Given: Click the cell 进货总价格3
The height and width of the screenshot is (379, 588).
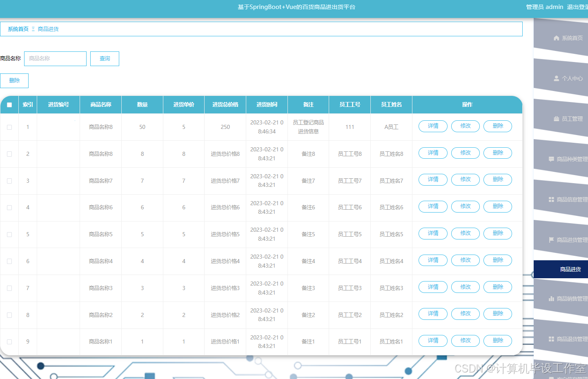Looking at the screenshot, I should pos(225,288).
